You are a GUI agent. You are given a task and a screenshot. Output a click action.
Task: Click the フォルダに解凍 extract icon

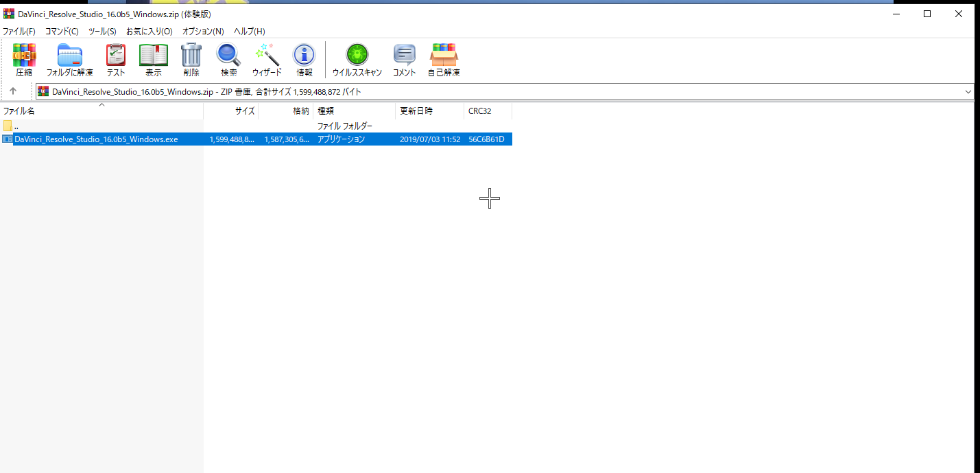coord(69,59)
